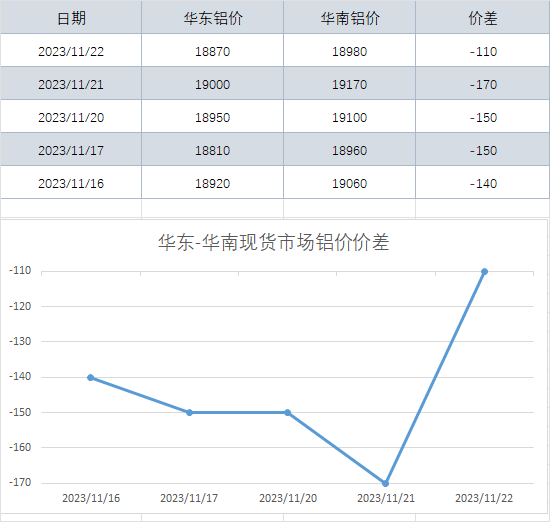Select table cell with price difference -140
This screenshot has height=522, width=550.
483,182
